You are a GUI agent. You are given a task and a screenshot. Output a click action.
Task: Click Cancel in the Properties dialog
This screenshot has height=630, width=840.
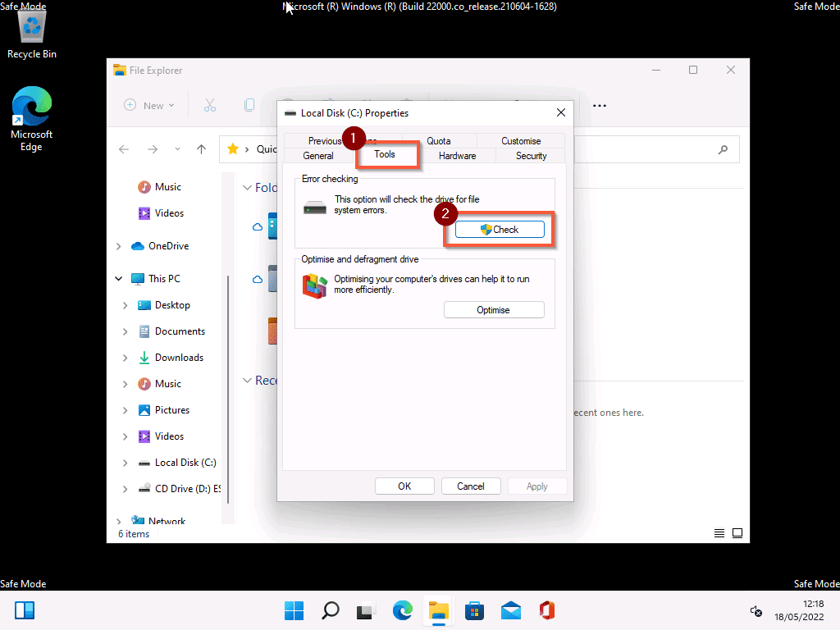(471, 486)
